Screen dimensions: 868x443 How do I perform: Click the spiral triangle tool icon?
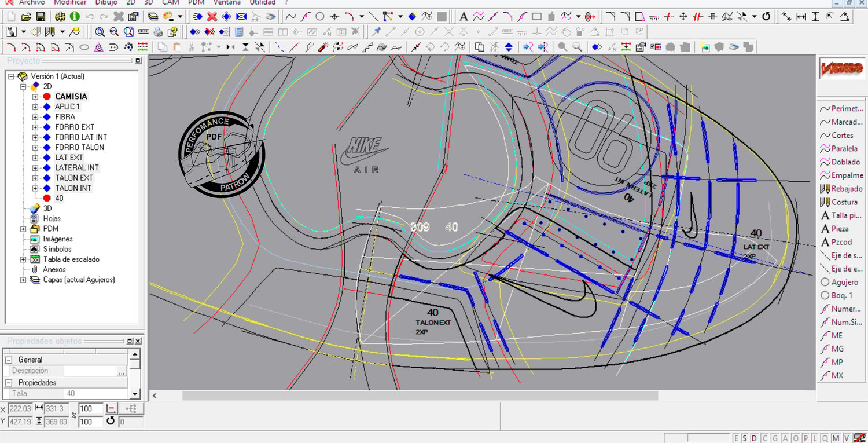[x=99, y=47]
